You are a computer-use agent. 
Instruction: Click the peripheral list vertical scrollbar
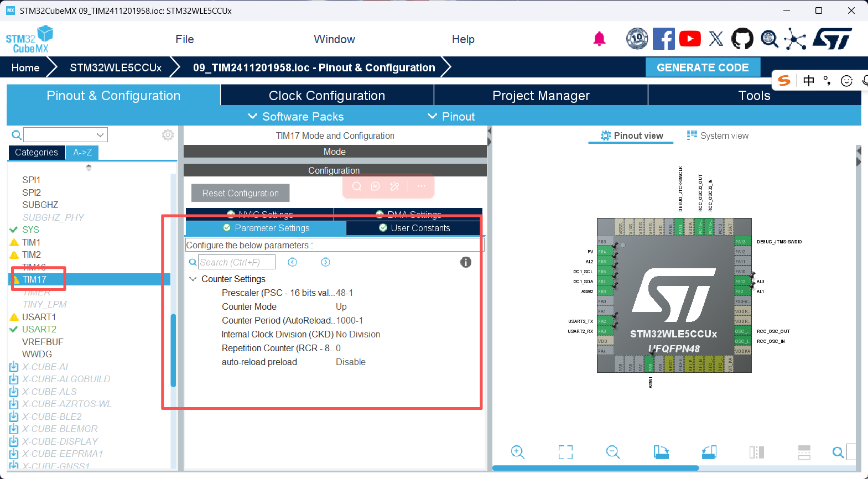click(x=173, y=350)
